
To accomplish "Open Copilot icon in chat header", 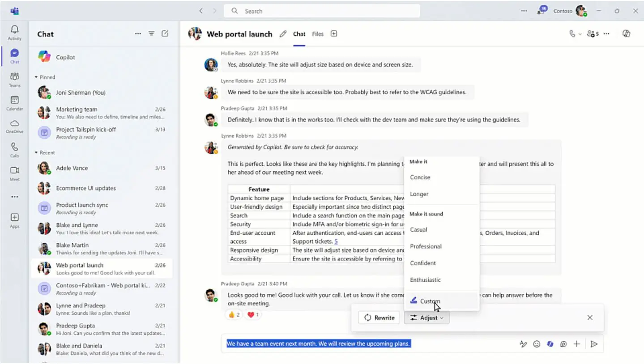I will click(627, 34).
